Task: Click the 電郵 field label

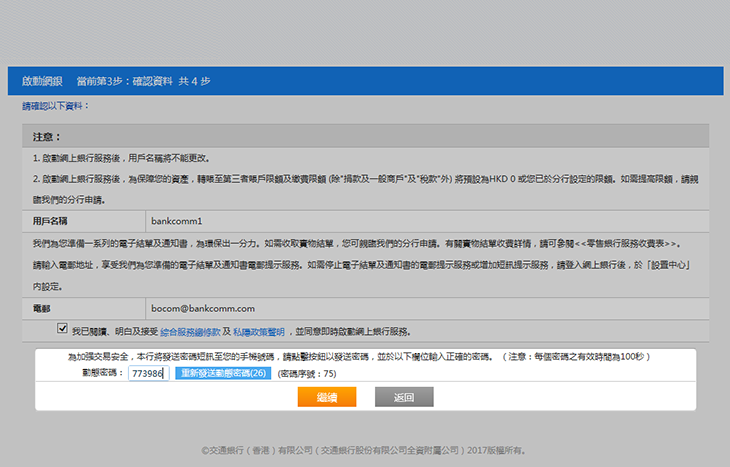Action: (43, 308)
